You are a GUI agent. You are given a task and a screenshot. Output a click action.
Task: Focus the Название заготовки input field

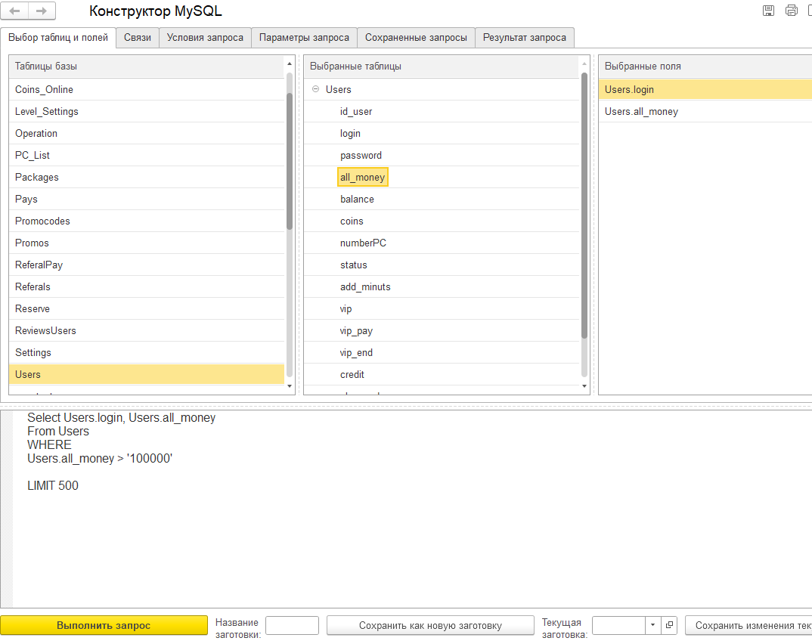tap(292, 625)
